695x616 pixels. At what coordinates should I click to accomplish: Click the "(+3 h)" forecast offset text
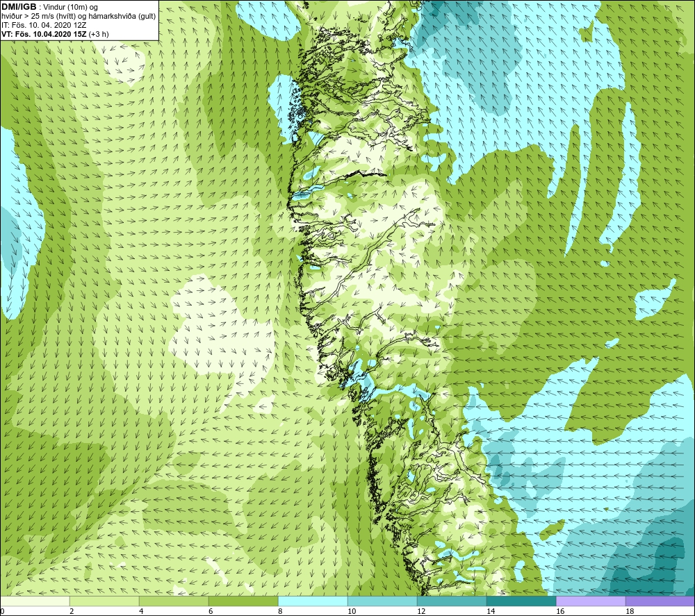(99, 34)
